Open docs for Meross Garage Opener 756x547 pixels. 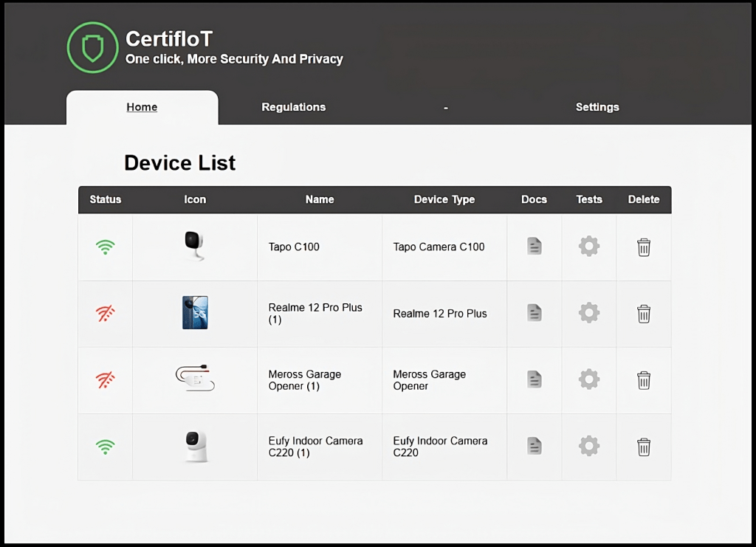535,379
